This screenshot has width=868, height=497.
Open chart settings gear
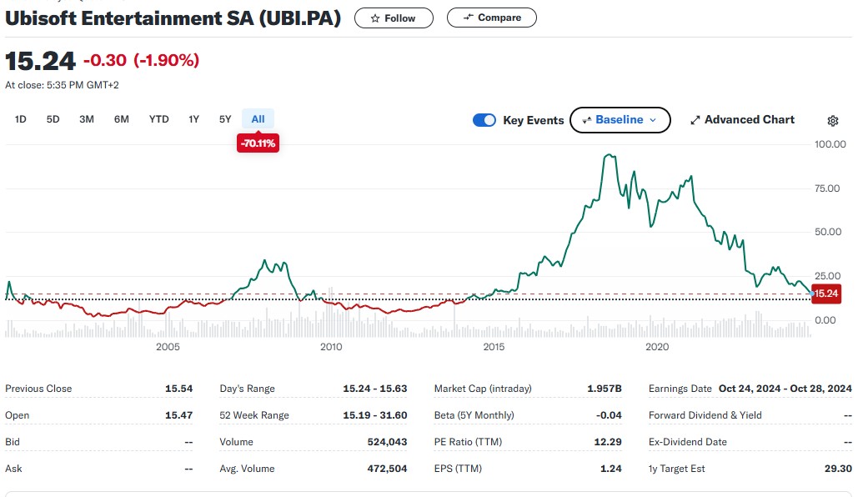coord(832,120)
